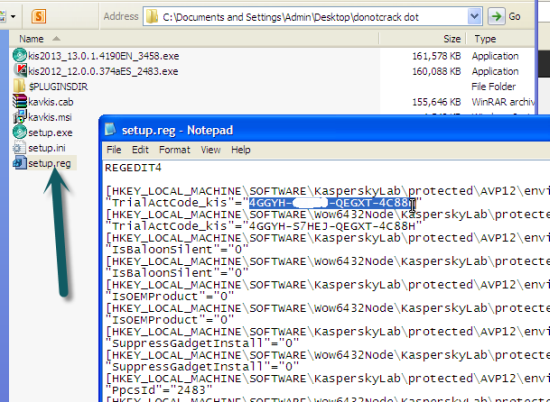The width and height of the screenshot is (550, 402).
Task: Click the Notepad title bar icon
Action: tap(110, 129)
